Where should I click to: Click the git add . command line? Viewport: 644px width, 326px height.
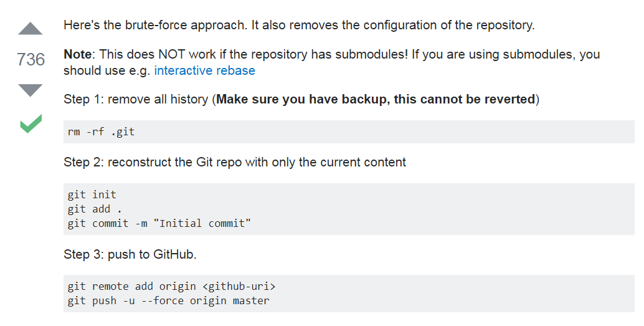[95, 209]
